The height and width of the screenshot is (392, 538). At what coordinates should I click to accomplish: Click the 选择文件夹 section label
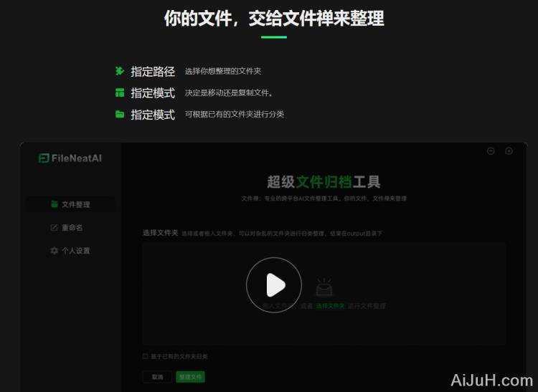click(160, 233)
